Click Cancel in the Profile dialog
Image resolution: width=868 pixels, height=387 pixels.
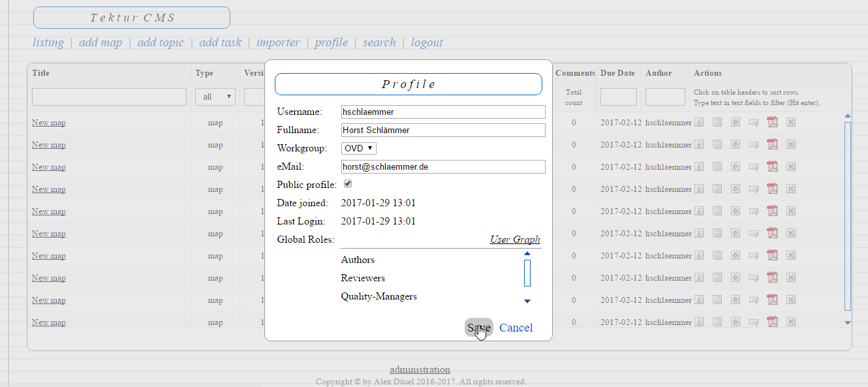(516, 328)
